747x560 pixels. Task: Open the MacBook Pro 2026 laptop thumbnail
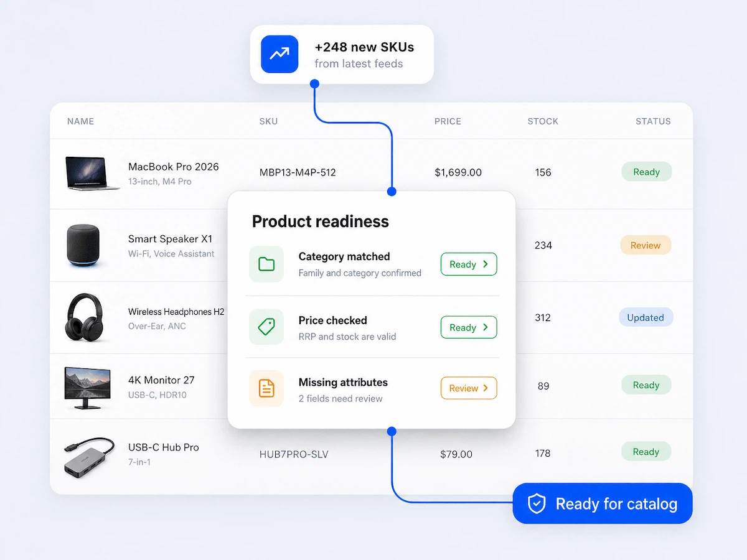click(92, 173)
